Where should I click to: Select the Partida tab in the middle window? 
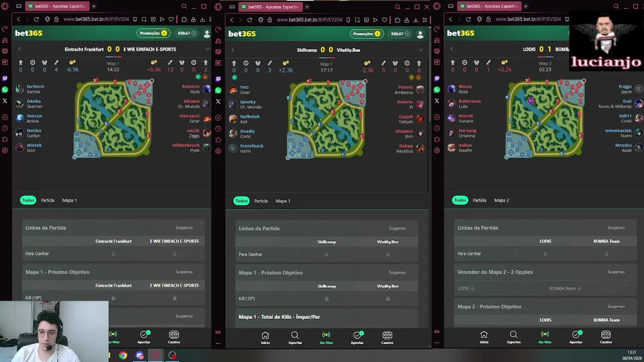click(x=261, y=201)
